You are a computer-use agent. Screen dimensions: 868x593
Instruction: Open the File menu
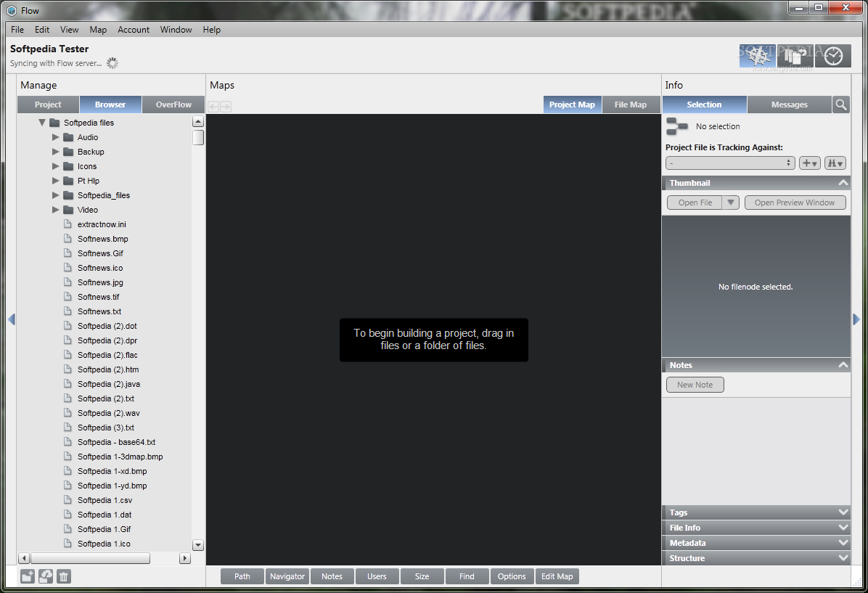pyautogui.click(x=17, y=29)
